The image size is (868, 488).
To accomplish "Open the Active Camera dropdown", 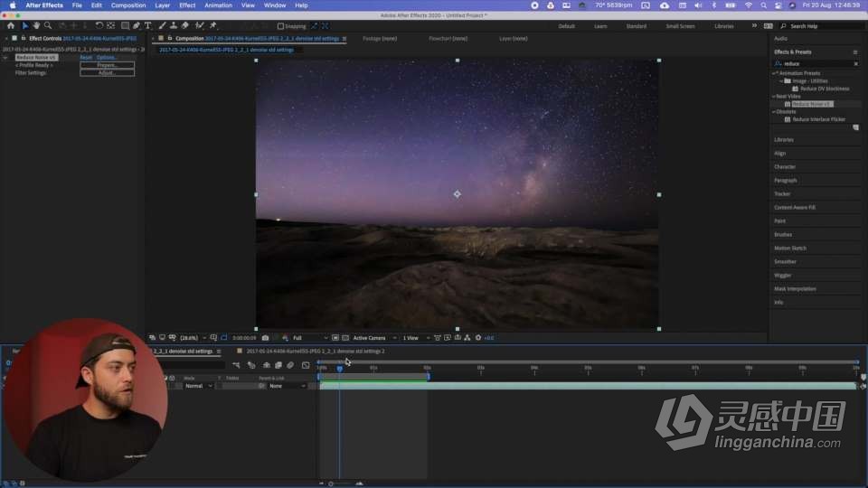I will tap(374, 337).
